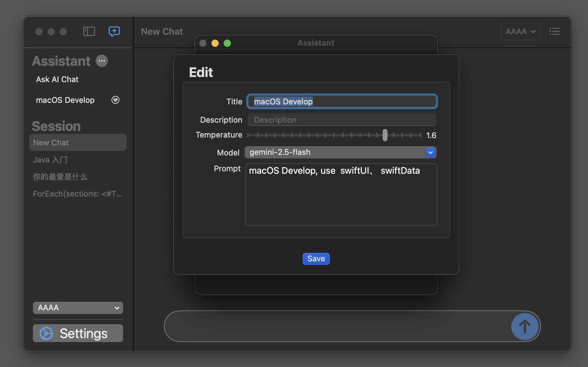Click the Description input field
The height and width of the screenshot is (367, 588).
pos(342,120)
